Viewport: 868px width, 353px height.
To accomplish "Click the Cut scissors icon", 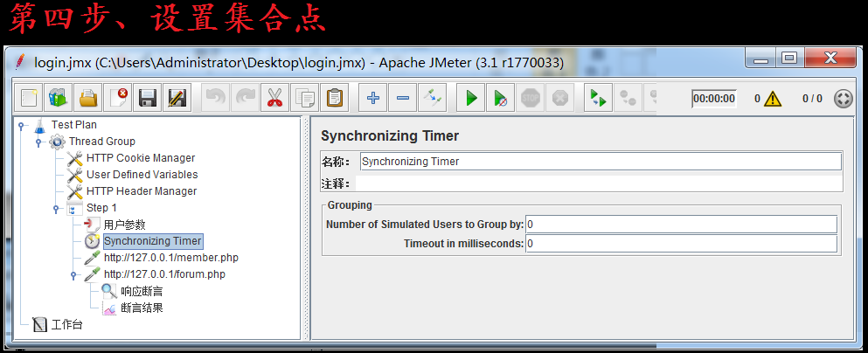I will click(274, 99).
